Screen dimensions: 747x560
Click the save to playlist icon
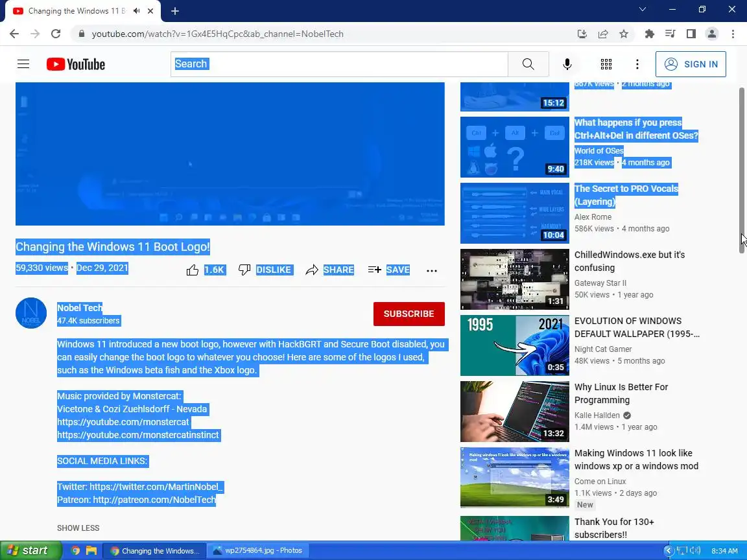tap(374, 270)
